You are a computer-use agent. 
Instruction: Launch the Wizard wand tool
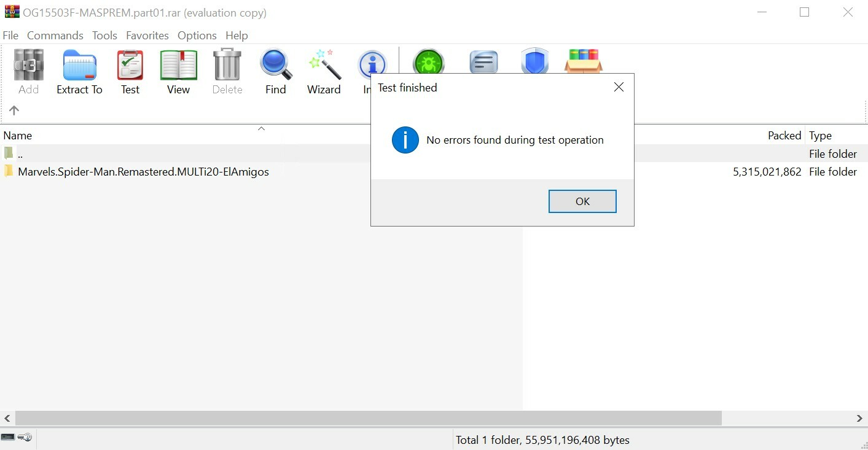pyautogui.click(x=324, y=64)
